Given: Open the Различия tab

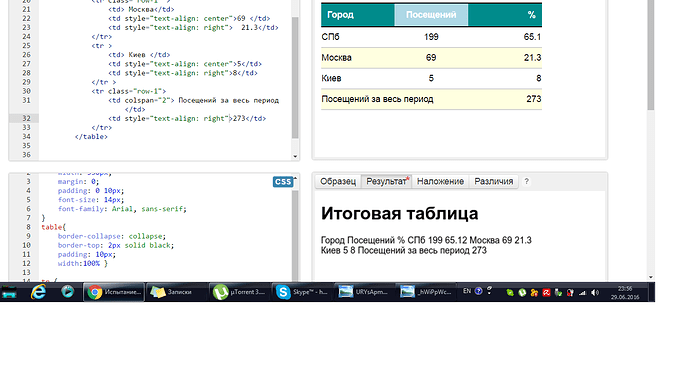Looking at the screenshot, I should (x=493, y=181).
